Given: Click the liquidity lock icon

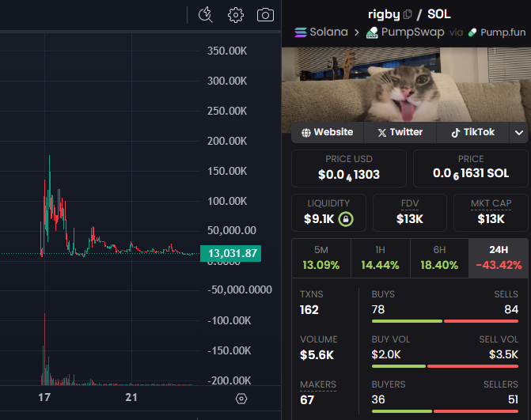Looking at the screenshot, I should (x=346, y=219).
